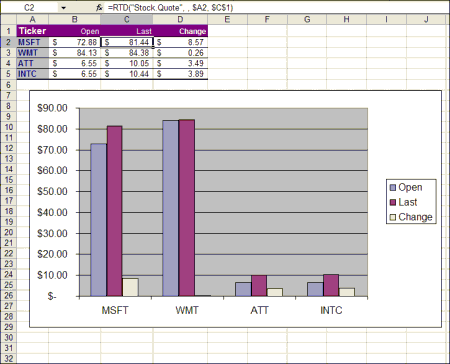Screen dimensions: 450x364
Task: Click the INTC Last bar in chart
Action: pos(331,285)
